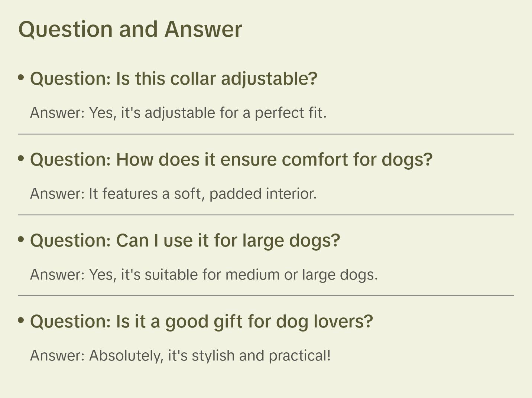
Task: Click the "Question and Answer" heading
Action: pyautogui.click(x=130, y=29)
